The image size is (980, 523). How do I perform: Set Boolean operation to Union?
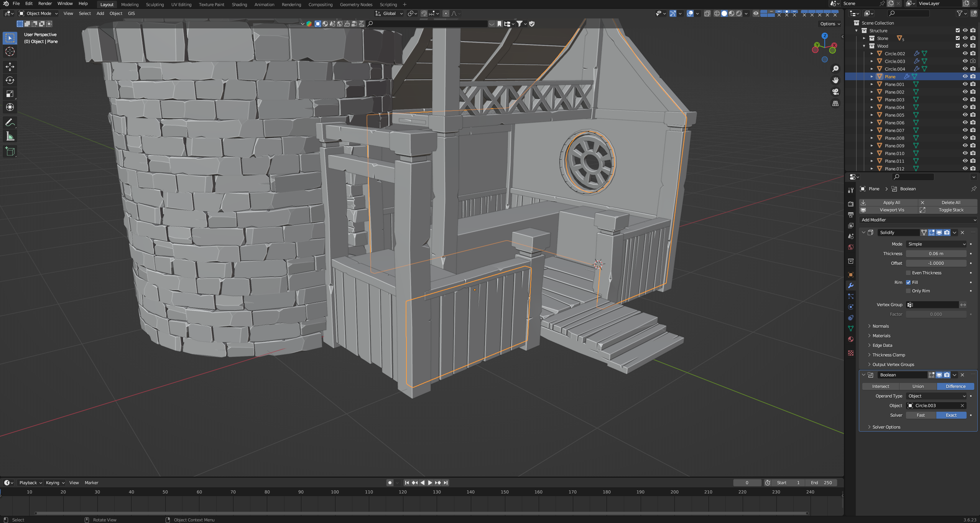click(918, 386)
